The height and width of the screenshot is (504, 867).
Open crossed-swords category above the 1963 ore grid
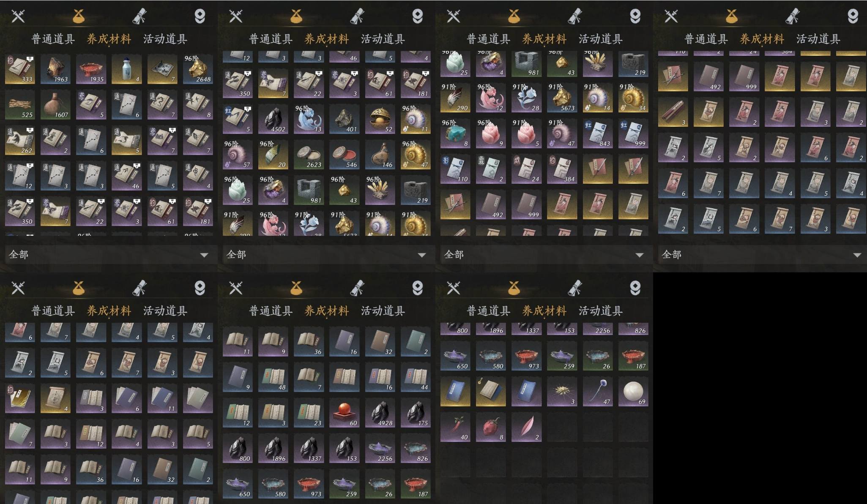coord(18,16)
